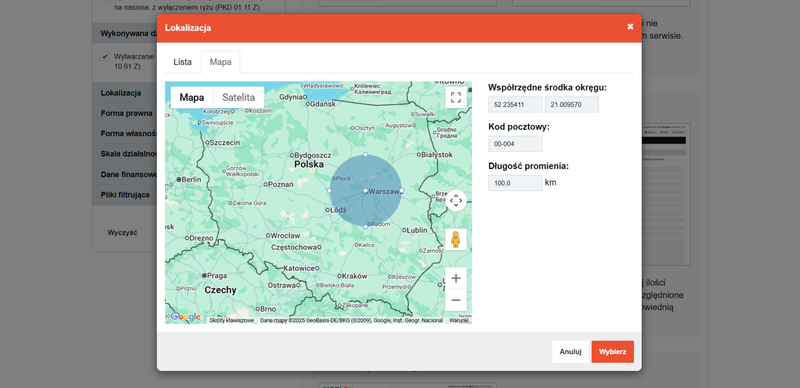Zoom out the map with minus button

tap(456, 300)
